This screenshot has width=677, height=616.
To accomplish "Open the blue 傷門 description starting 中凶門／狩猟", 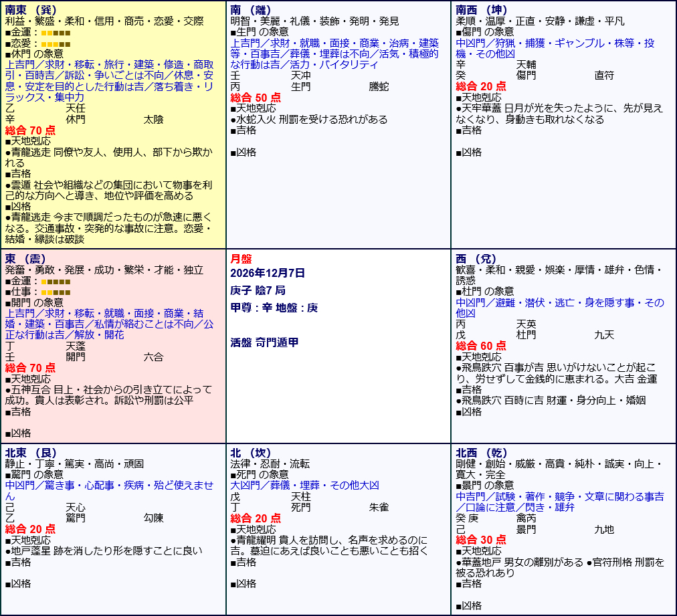I will pos(555,48).
